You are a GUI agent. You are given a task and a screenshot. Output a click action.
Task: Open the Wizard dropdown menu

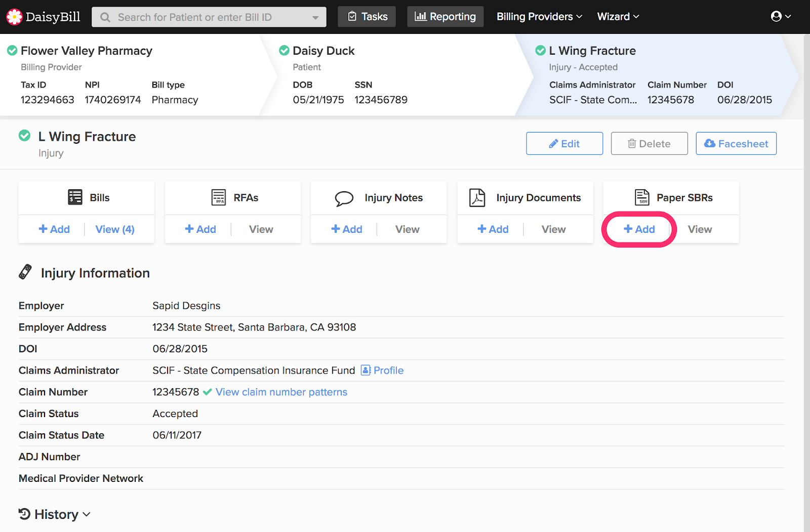click(x=618, y=17)
